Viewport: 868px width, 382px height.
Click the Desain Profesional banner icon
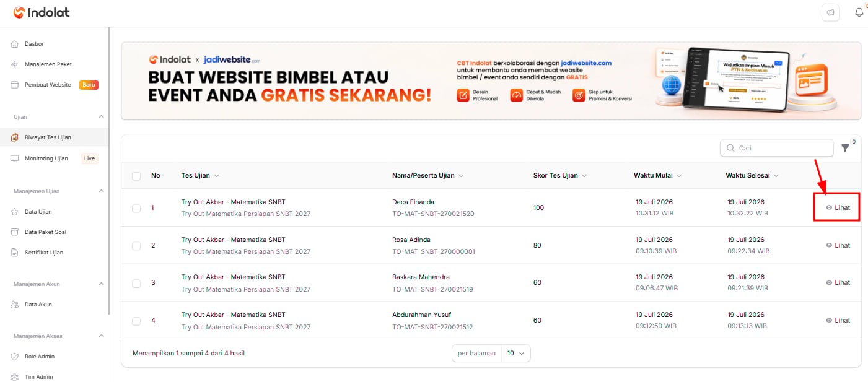463,95
